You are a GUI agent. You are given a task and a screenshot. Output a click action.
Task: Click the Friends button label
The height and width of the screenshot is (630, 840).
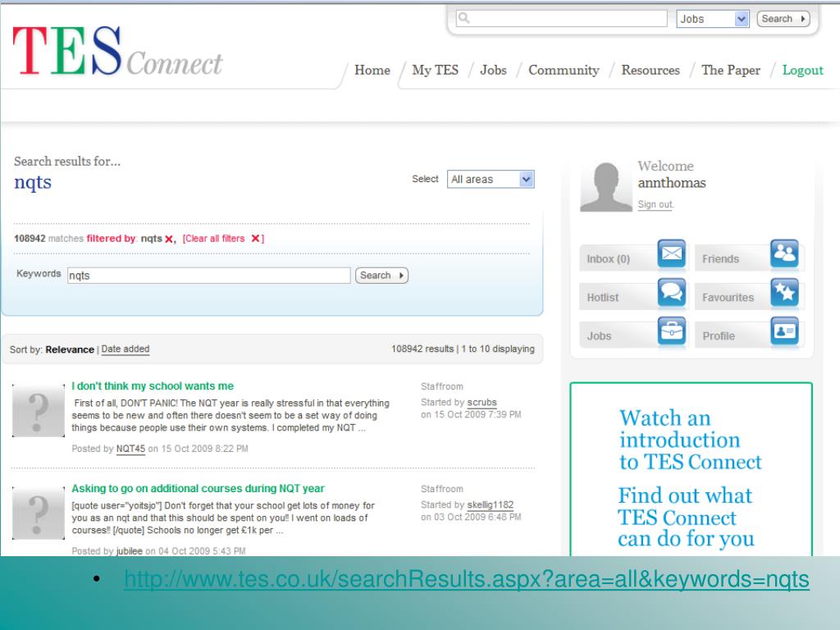720,258
